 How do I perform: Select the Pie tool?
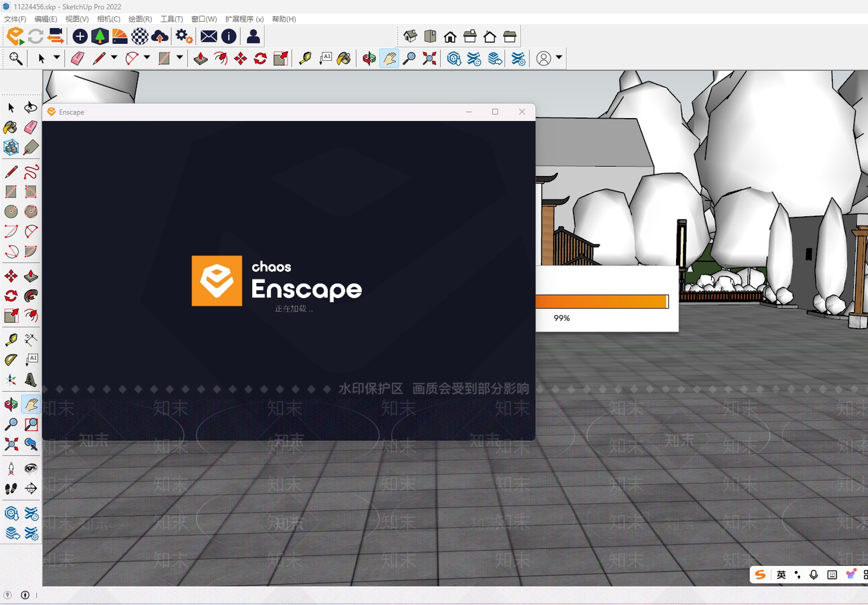tap(31, 251)
